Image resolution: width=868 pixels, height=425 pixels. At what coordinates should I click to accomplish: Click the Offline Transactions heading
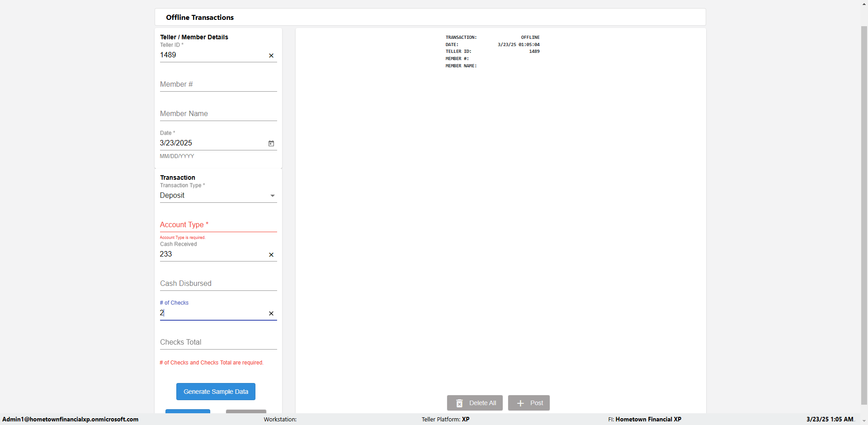pos(200,18)
